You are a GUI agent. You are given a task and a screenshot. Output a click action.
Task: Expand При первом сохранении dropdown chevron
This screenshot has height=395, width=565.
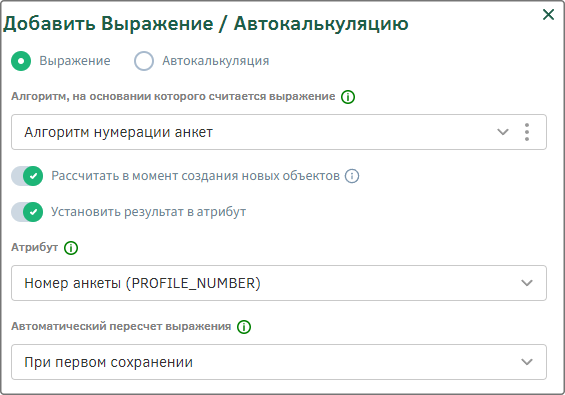point(527,362)
